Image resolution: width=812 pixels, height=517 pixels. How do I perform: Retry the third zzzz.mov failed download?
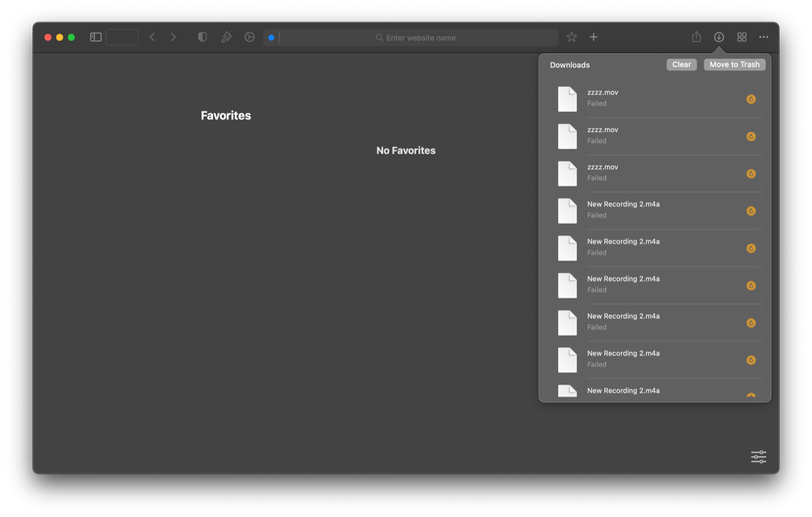[751, 174]
